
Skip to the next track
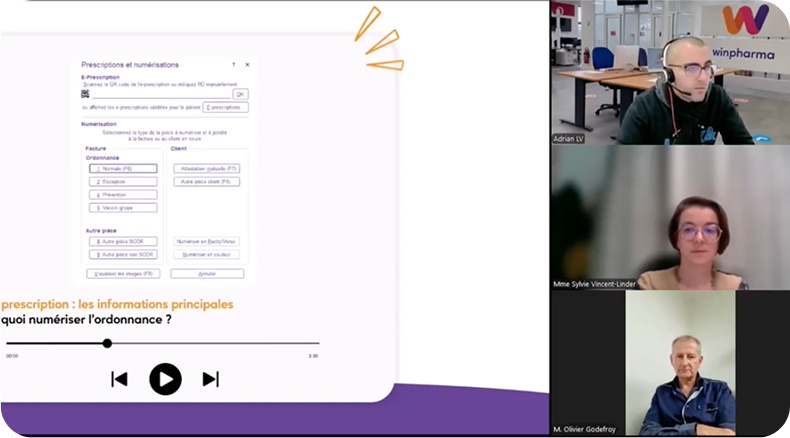pos(210,379)
